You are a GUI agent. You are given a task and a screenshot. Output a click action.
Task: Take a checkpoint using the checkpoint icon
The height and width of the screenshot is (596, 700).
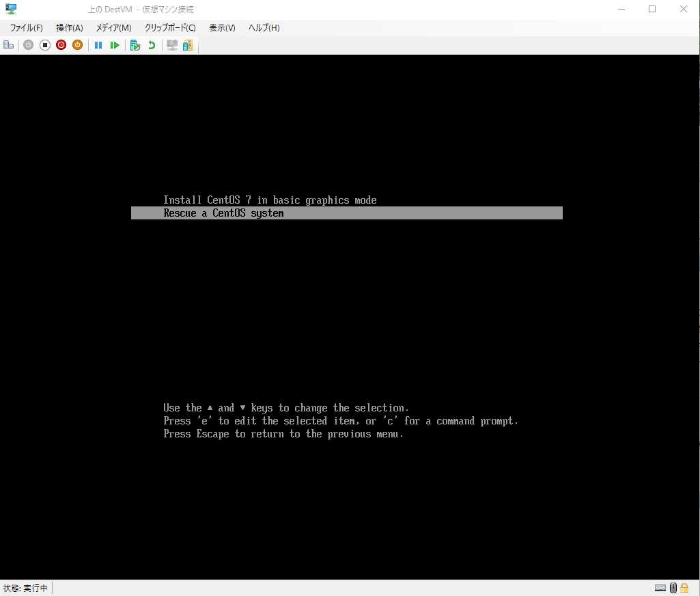coord(135,44)
